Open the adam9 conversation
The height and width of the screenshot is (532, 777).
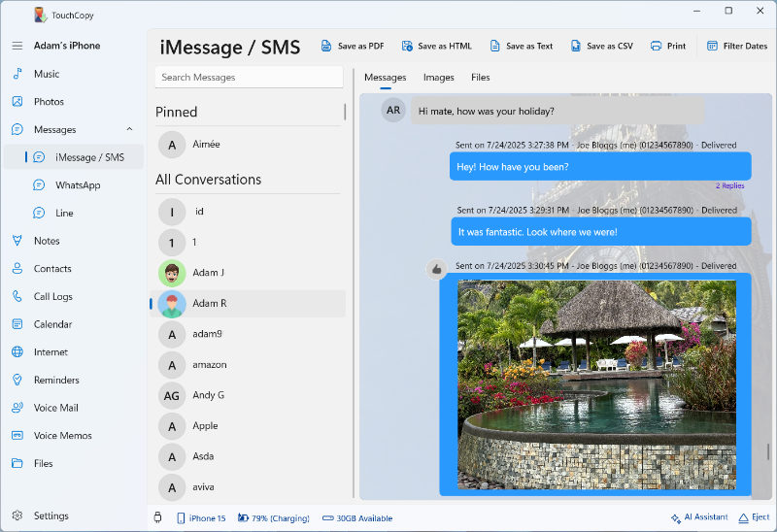coord(248,334)
